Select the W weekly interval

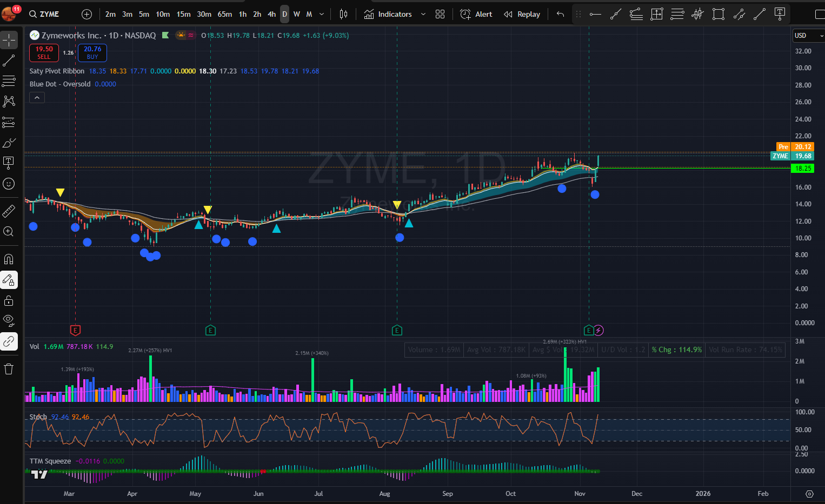pyautogui.click(x=296, y=14)
